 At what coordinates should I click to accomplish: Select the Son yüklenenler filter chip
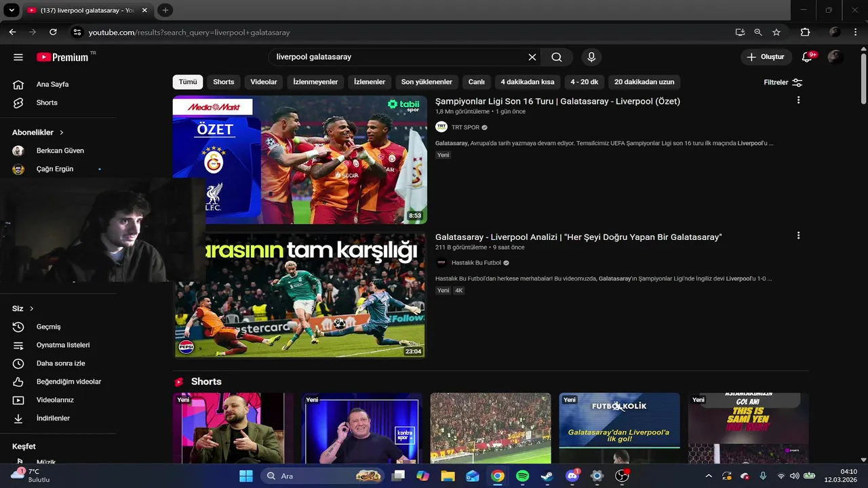(427, 82)
